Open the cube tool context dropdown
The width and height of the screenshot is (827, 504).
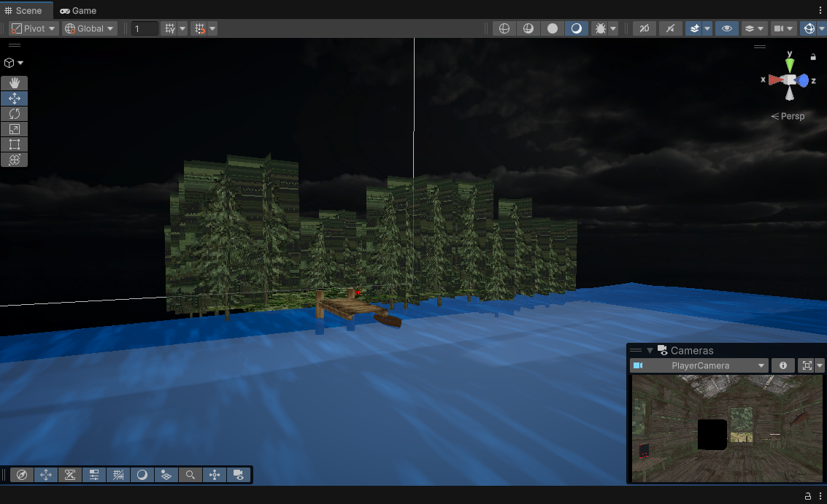[14, 63]
